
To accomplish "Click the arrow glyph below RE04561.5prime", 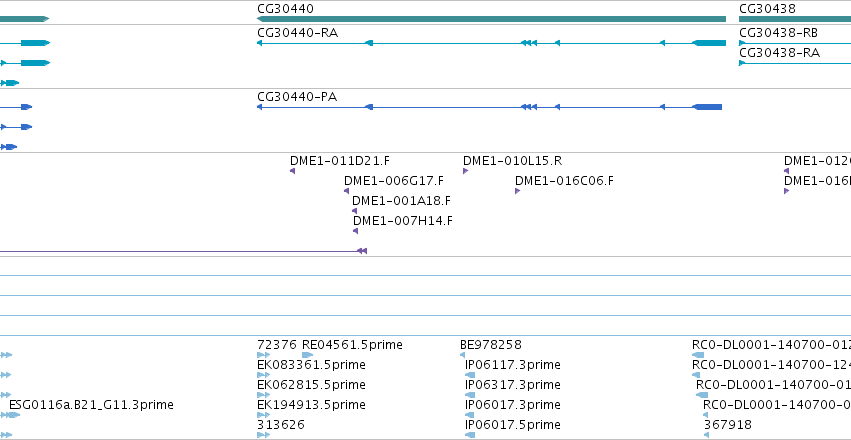I will (x=308, y=355).
